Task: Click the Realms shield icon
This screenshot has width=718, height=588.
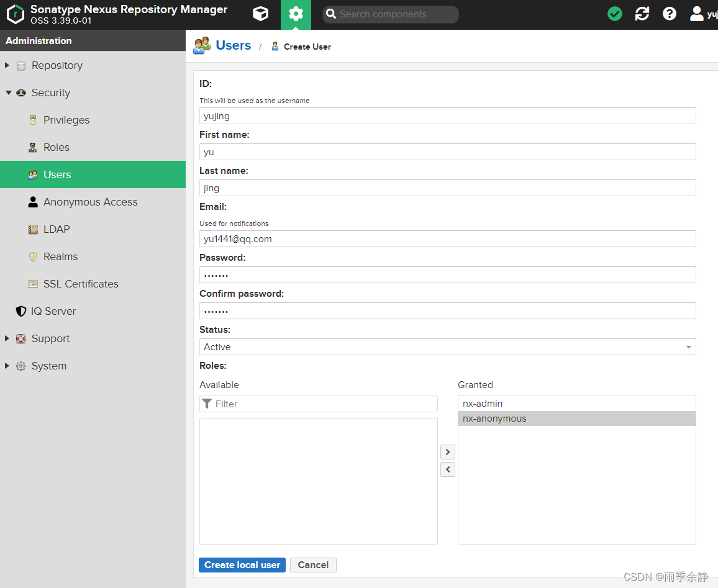Action: point(33,256)
